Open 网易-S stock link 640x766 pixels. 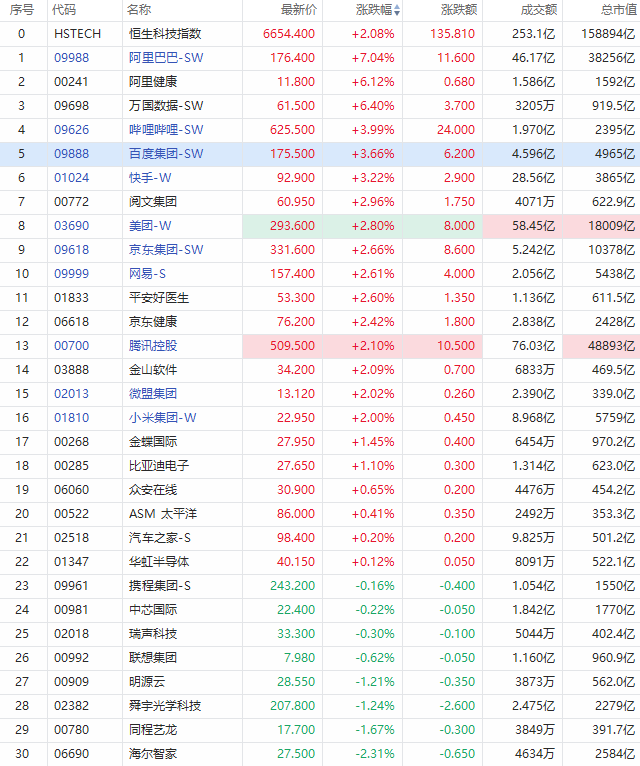point(147,274)
